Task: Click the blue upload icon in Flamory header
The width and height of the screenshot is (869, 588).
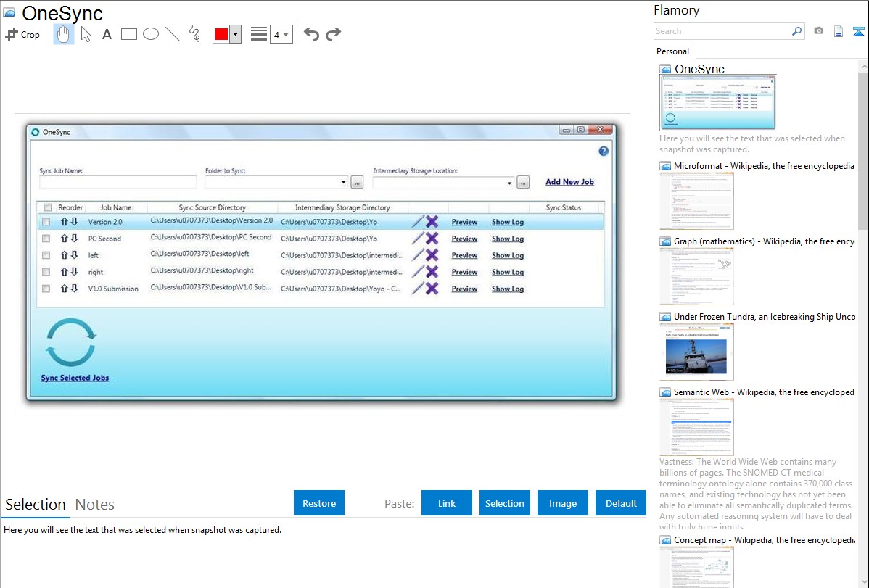Action: pos(858,31)
